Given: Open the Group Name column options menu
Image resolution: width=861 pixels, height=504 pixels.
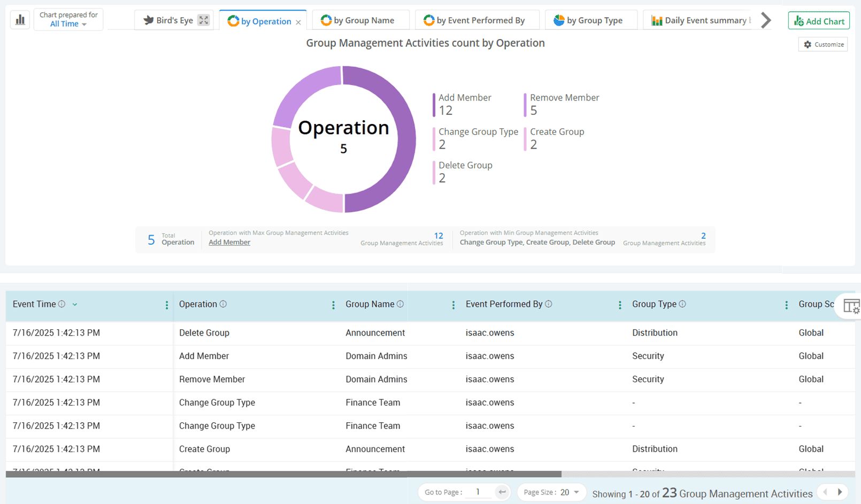Looking at the screenshot, I should tap(453, 305).
